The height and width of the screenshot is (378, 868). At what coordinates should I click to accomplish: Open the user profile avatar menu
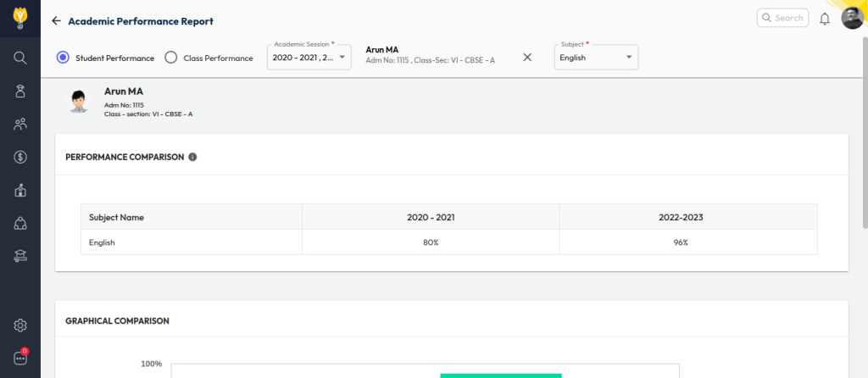coord(852,18)
